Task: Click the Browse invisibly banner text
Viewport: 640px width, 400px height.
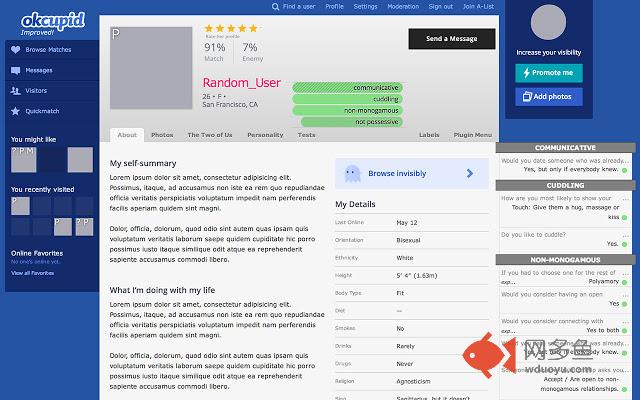Action: (397, 173)
